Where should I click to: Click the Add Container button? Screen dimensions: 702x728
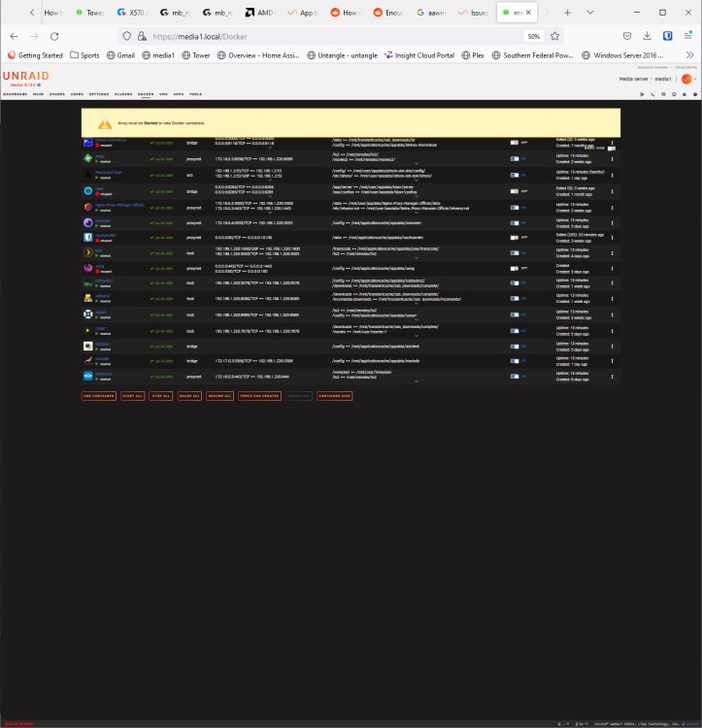coord(98,396)
